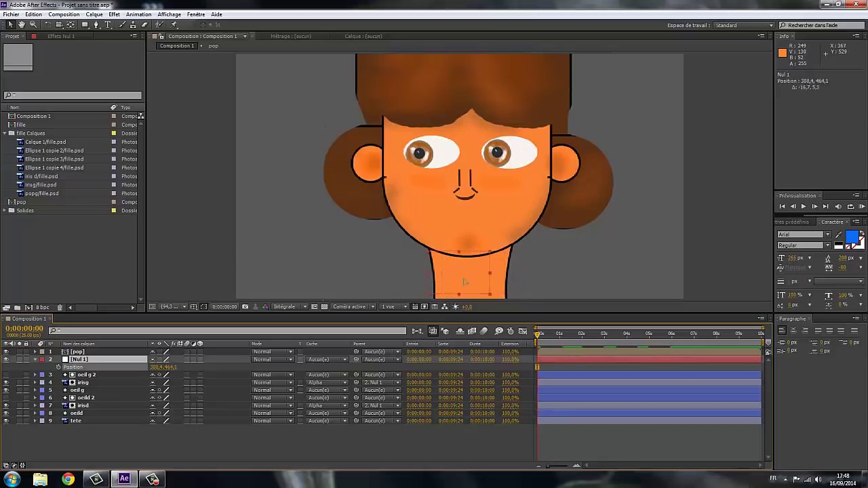This screenshot has height=488, width=868.
Task: Select the Hand tool in the toolbar
Action: [x=21, y=25]
